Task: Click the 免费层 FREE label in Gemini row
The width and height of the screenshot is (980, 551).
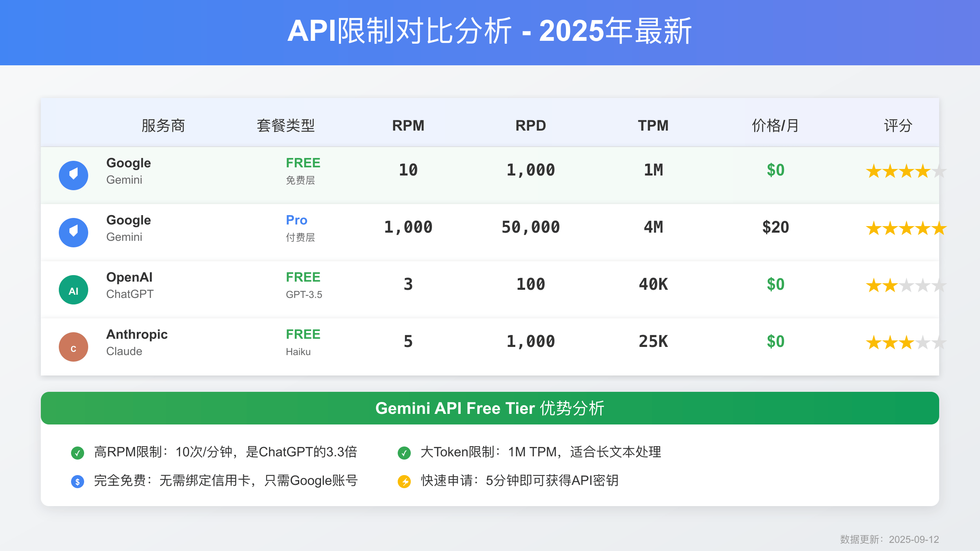Action: (x=303, y=171)
